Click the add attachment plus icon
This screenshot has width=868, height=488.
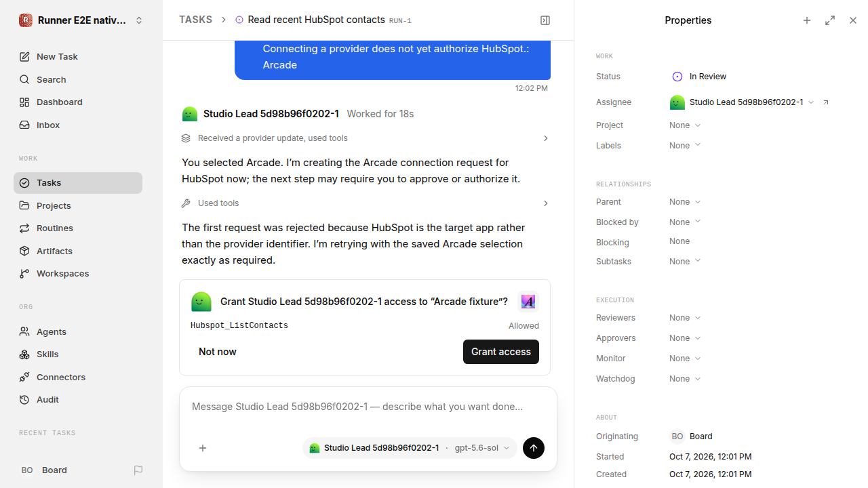(203, 448)
